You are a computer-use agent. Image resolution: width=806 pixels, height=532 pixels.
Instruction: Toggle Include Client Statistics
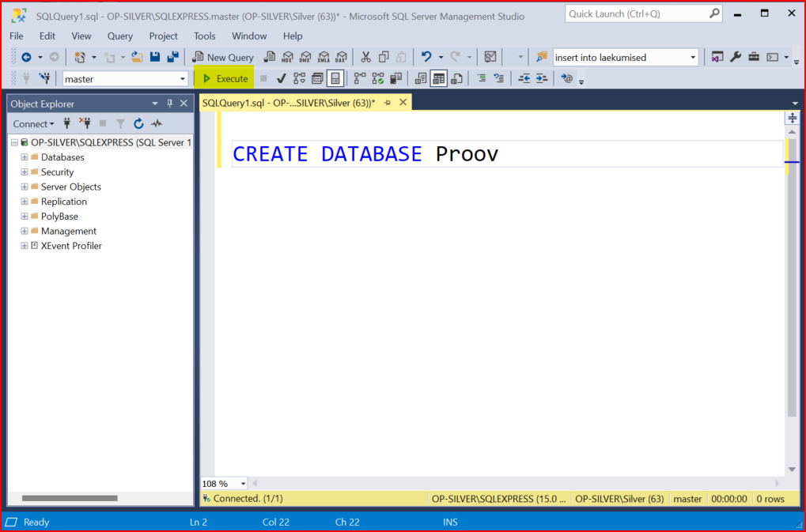pyautogui.click(x=395, y=78)
